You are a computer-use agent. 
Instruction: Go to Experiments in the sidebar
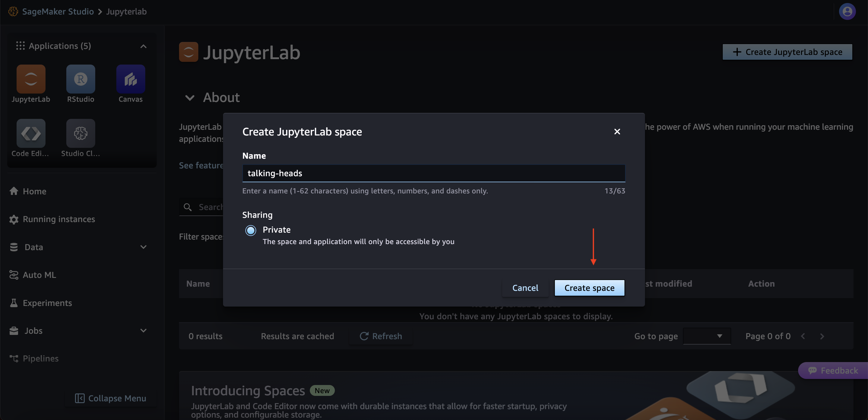pos(47,303)
